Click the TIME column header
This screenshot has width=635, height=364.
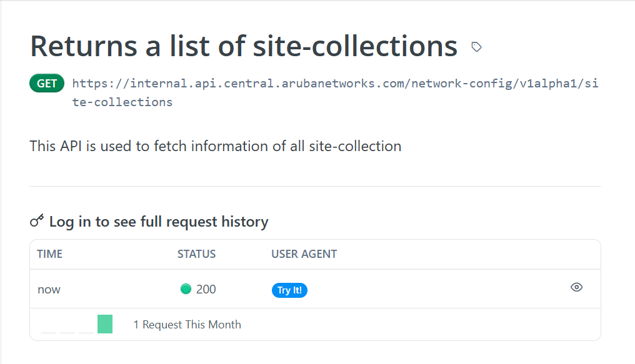pos(50,254)
